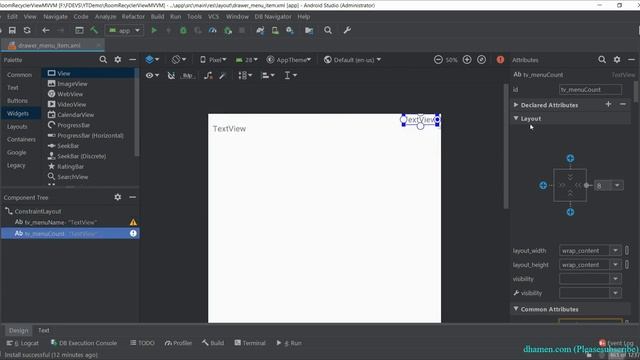The width and height of the screenshot is (640, 360).
Task: Click the selected TextView on canvas
Action: point(420,120)
